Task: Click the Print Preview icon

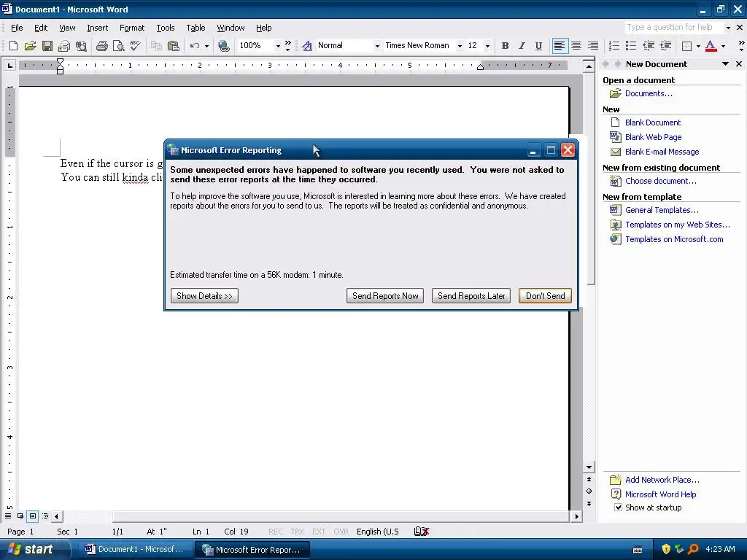Action: pos(118,46)
